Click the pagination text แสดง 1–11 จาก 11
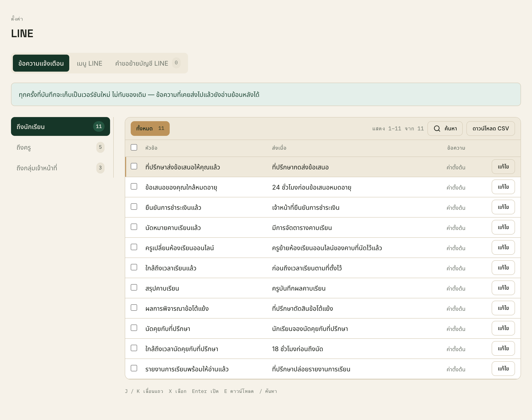Image resolution: width=532 pixels, height=420 pixels. pyautogui.click(x=398, y=129)
